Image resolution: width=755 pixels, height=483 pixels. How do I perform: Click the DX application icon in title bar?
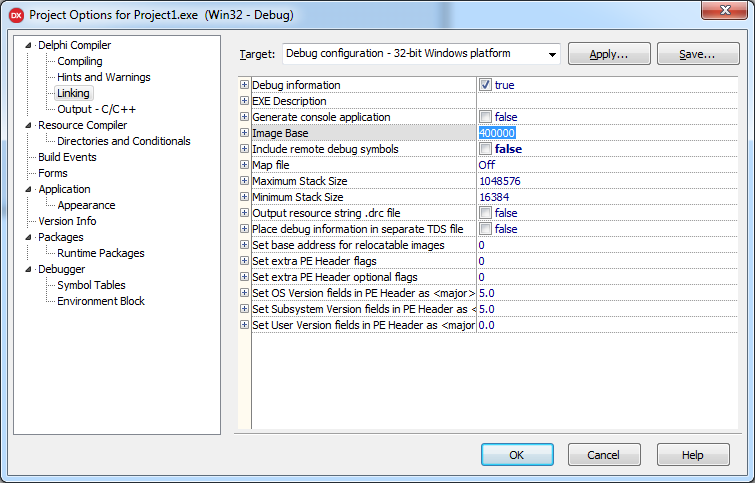[x=16, y=15]
